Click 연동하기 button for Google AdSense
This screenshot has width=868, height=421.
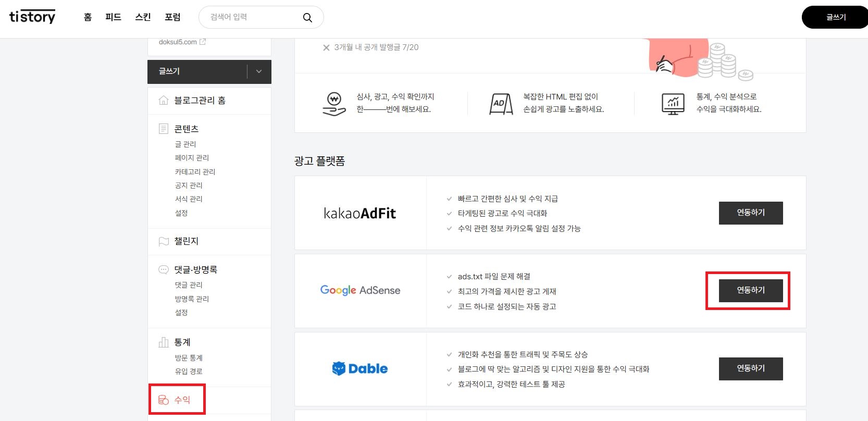pos(751,290)
